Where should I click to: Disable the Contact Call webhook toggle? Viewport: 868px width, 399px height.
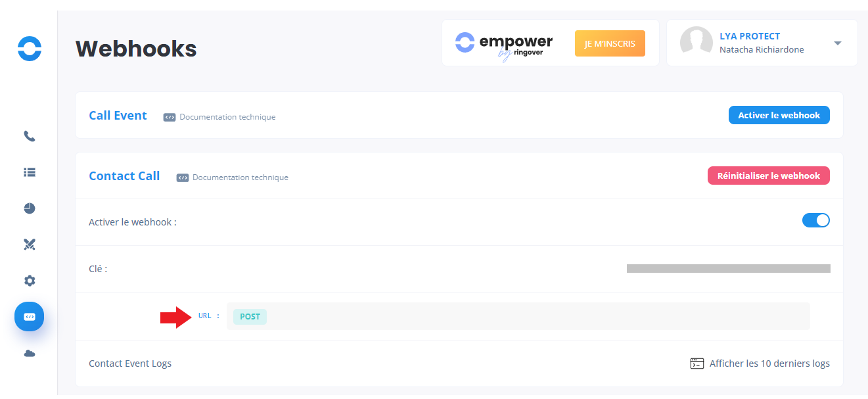pos(815,221)
